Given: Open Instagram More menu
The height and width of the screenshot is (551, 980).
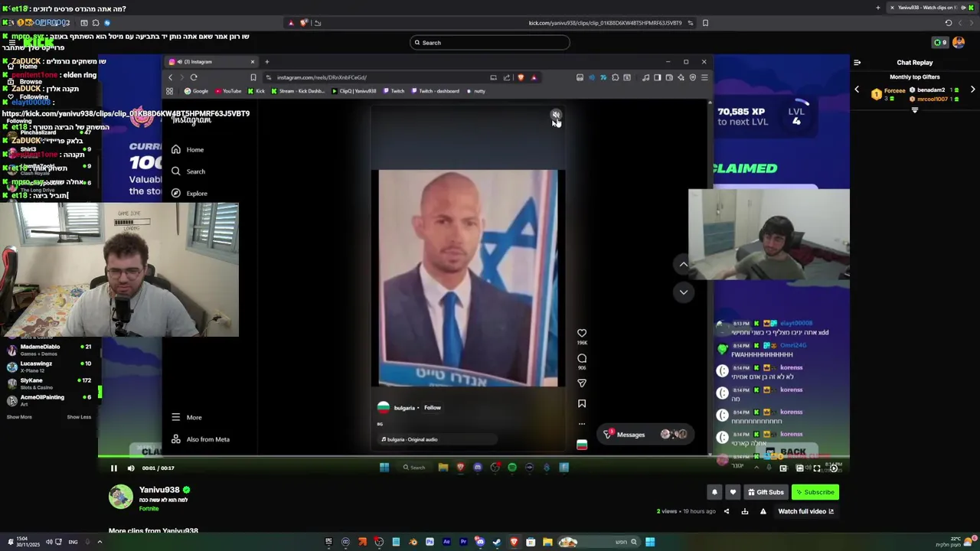Looking at the screenshot, I should 187,417.
